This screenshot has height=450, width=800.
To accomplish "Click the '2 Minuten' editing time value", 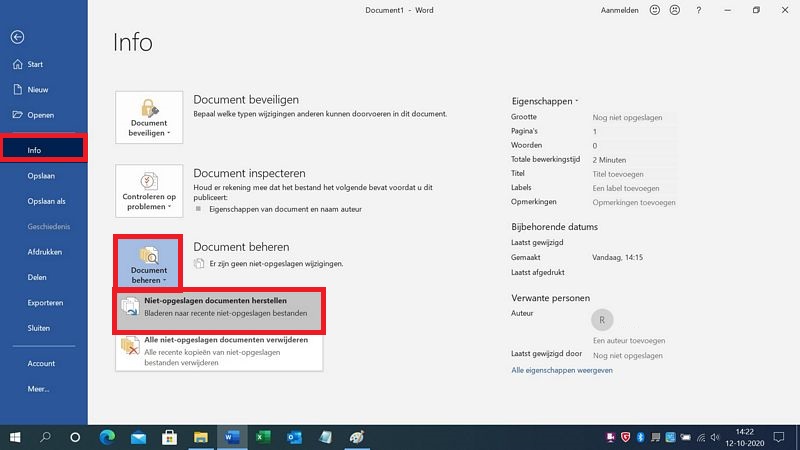I will (609, 160).
